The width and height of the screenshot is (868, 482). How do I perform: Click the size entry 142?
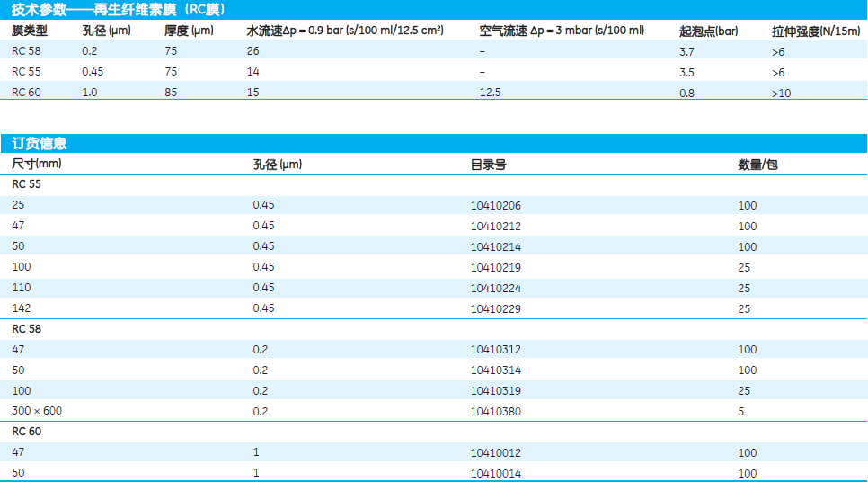pyautogui.click(x=21, y=308)
